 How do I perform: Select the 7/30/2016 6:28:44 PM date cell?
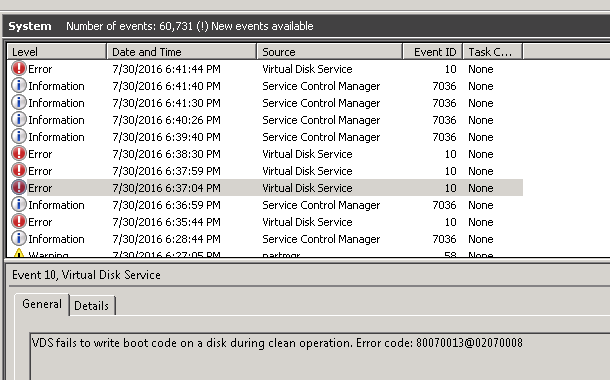pos(166,239)
